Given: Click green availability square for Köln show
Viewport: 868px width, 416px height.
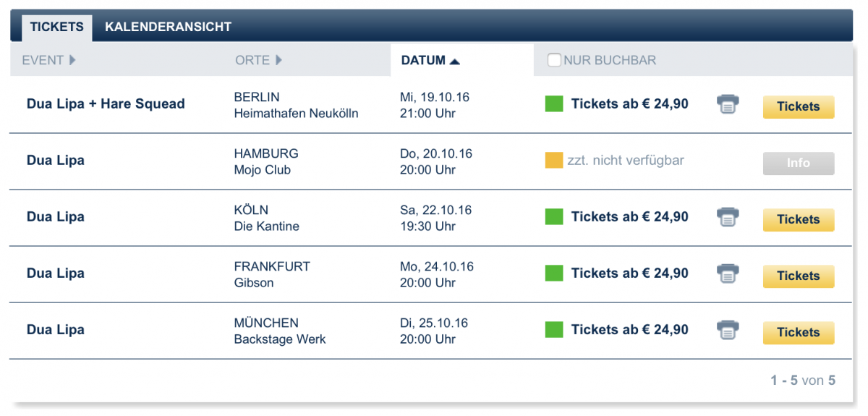Looking at the screenshot, I should point(554,216).
